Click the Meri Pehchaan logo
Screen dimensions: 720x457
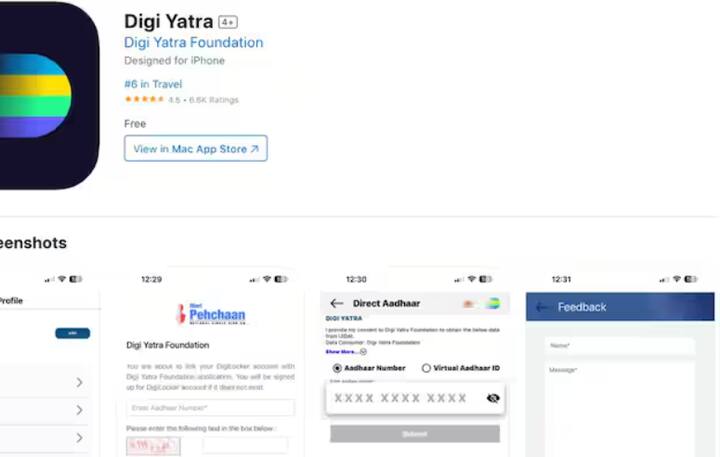[x=211, y=314]
